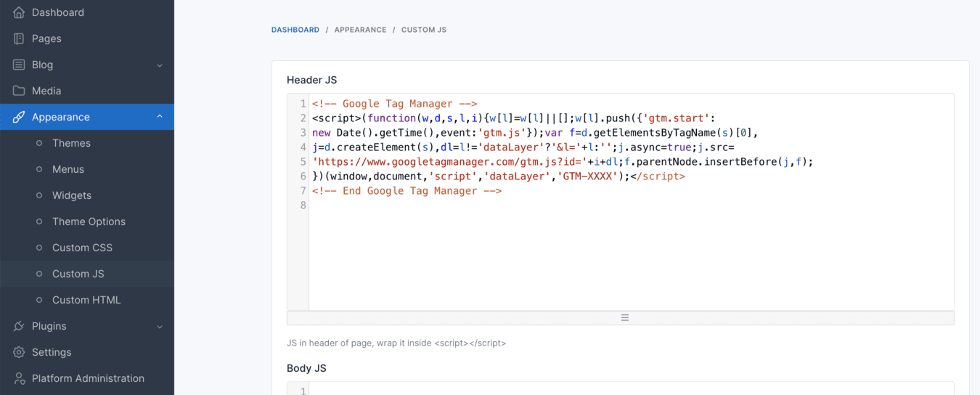Open the Media sidebar item
The width and height of the screenshot is (980, 395).
[x=87, y=91]
